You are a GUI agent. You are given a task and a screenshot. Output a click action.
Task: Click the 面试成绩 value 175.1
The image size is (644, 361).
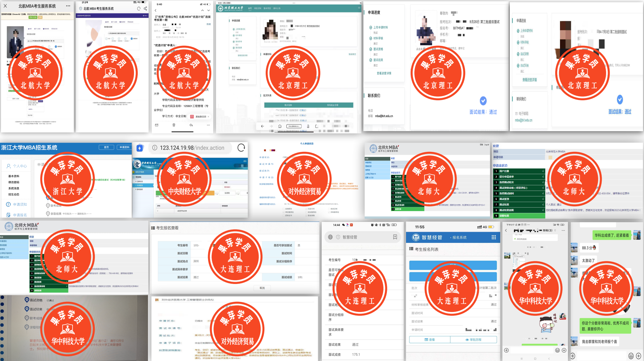tap(356, 354)
